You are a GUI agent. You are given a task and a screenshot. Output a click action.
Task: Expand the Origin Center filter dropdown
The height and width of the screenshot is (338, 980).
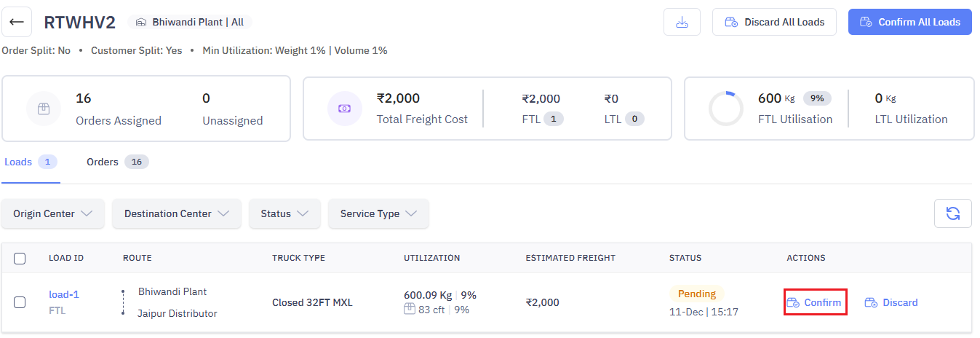(53, 213)
